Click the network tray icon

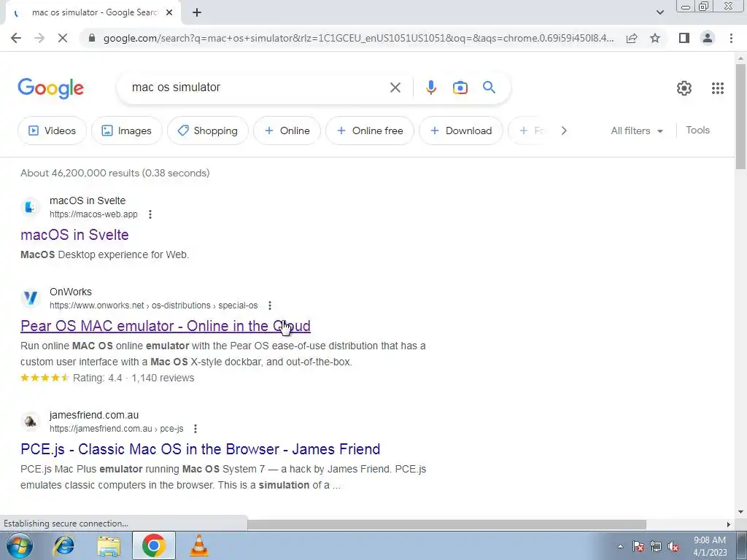[x=656, y=546]
